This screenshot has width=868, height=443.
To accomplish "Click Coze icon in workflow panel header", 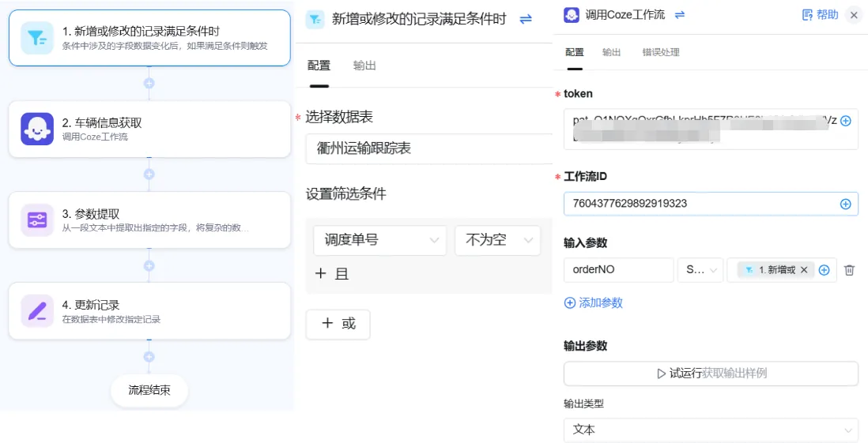I will [572, 15].
